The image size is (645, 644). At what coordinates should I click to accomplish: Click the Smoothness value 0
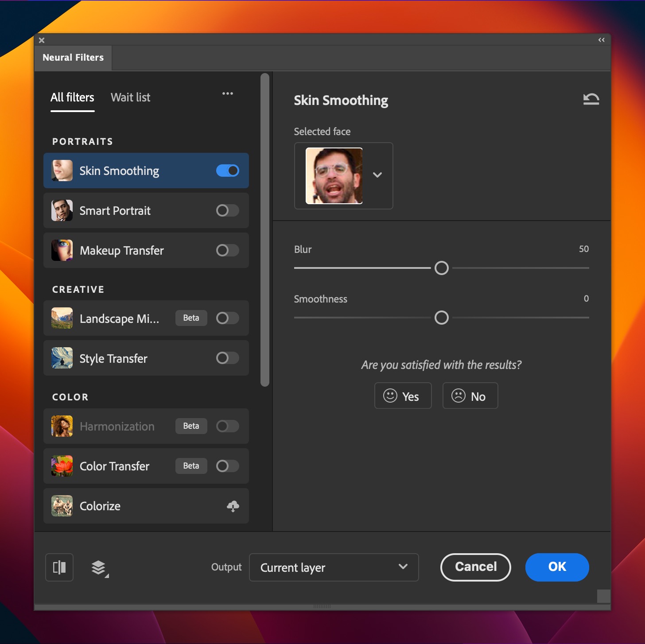click(586, 299)
